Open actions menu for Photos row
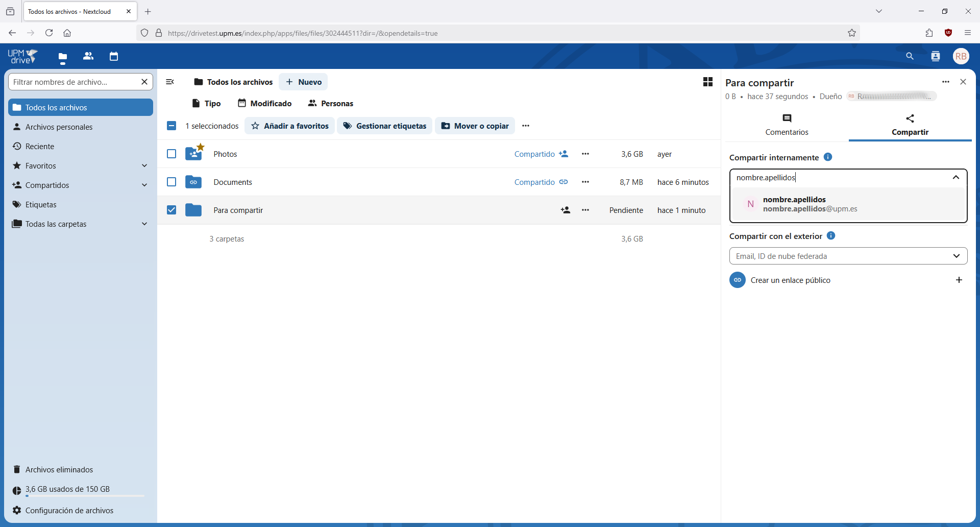 pyautogui.click(x=585, y=154)
